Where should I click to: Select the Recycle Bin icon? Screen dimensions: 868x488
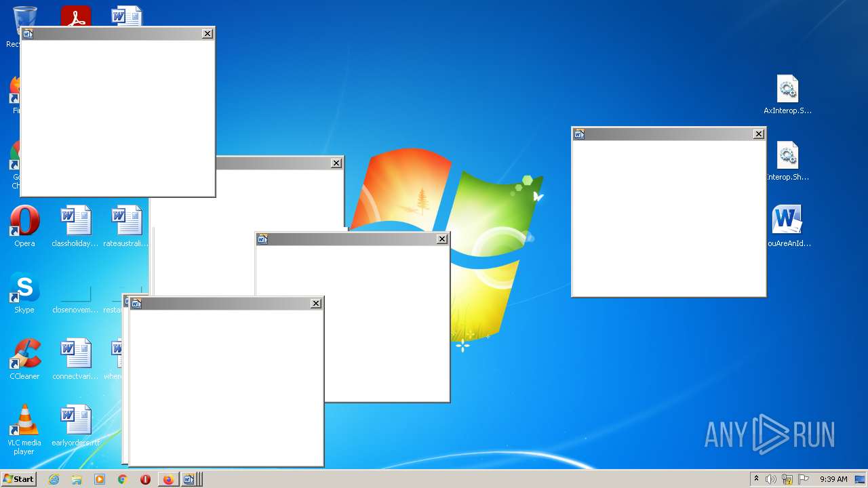24,16
